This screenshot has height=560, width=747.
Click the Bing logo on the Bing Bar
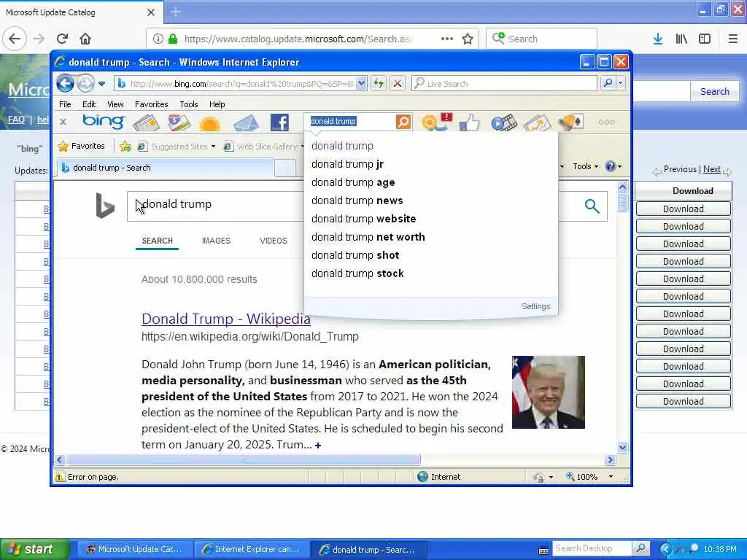[104, 122]
